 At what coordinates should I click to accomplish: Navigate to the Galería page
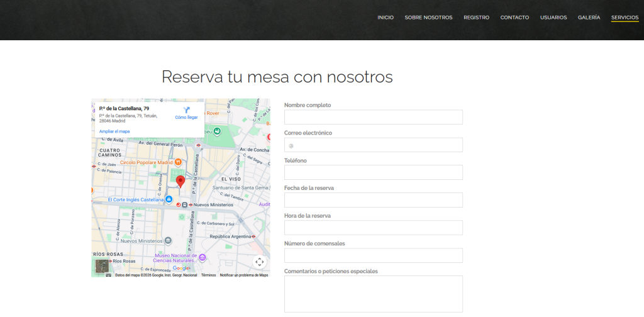pos(589,18)
